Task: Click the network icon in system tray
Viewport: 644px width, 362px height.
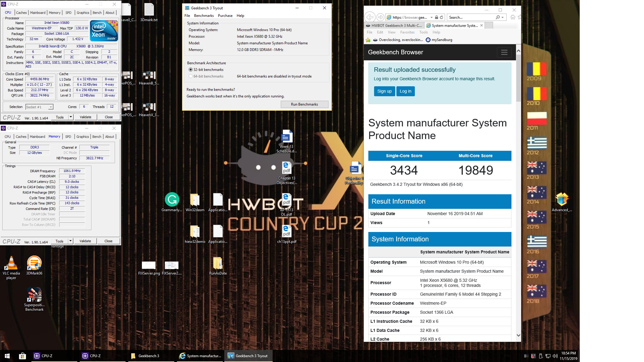Action: pos(548,356)
